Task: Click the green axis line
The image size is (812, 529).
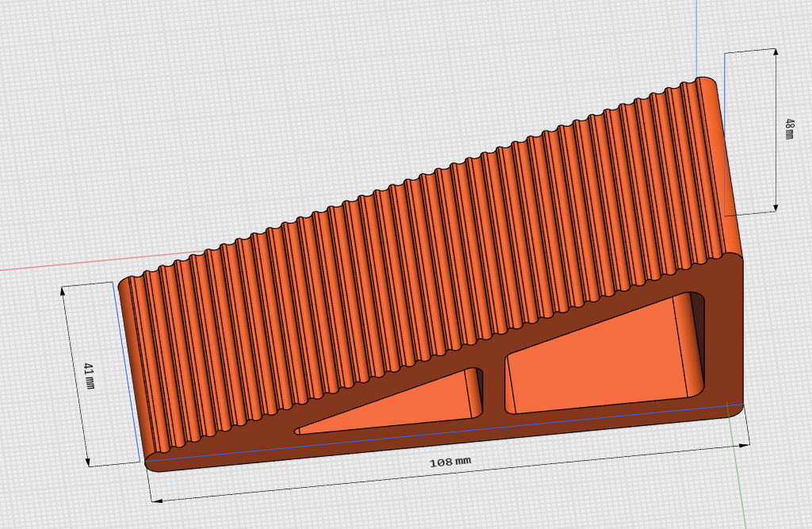Action: (737, 466)
